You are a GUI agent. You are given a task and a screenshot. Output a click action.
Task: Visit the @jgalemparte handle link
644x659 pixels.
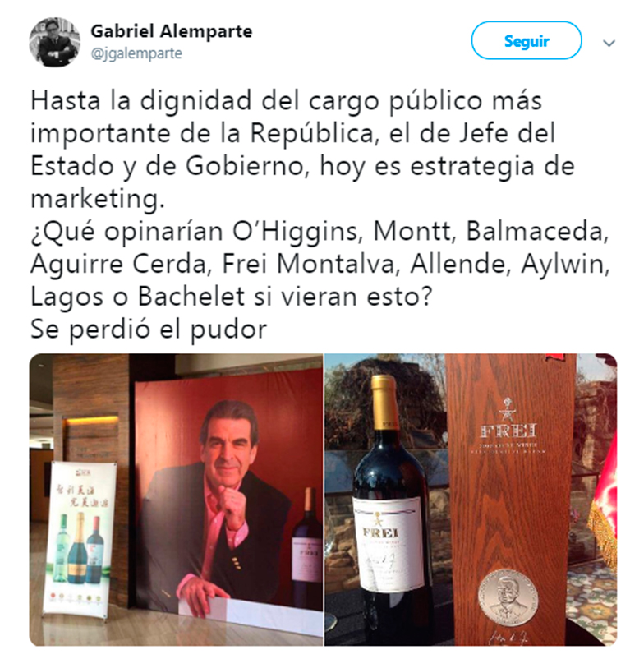[136, 53]
